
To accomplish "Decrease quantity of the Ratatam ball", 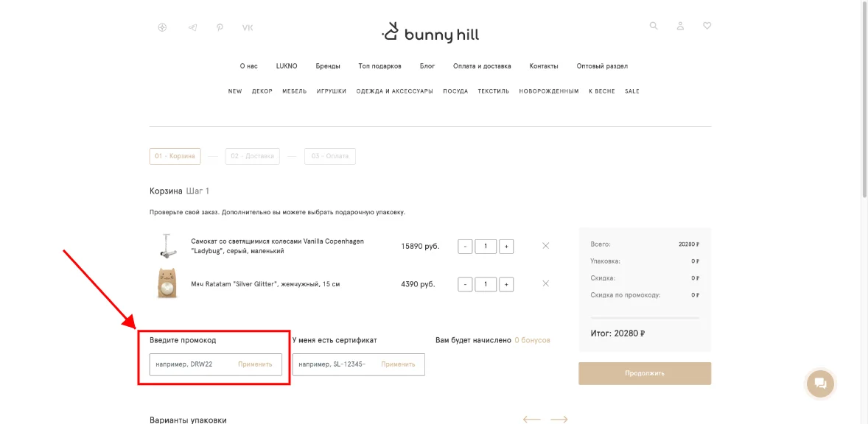I will coord(465,283).
